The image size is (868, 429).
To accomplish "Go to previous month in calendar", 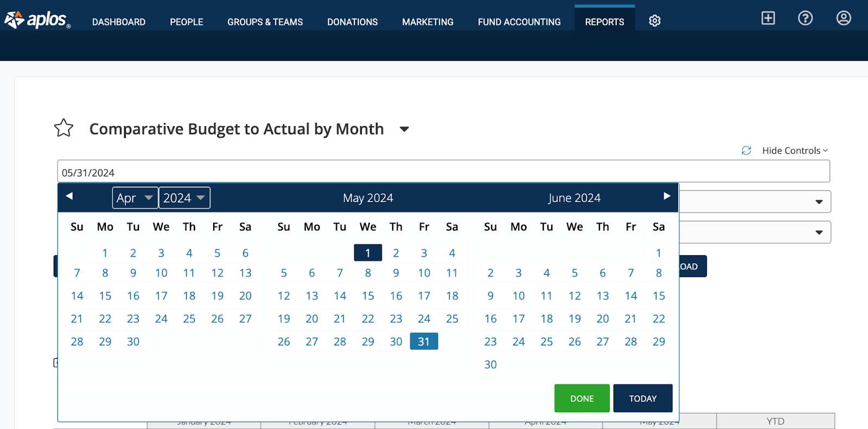I will pos(69,196).
